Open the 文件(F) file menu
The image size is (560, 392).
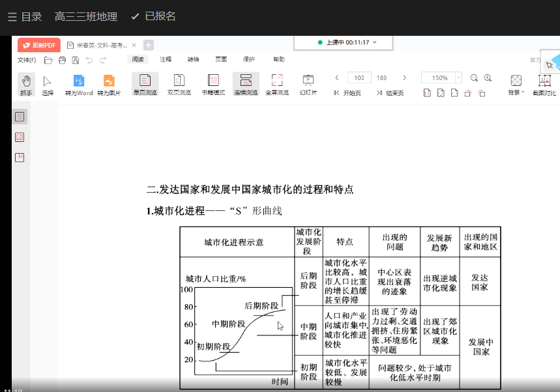(x=27, y=60)
